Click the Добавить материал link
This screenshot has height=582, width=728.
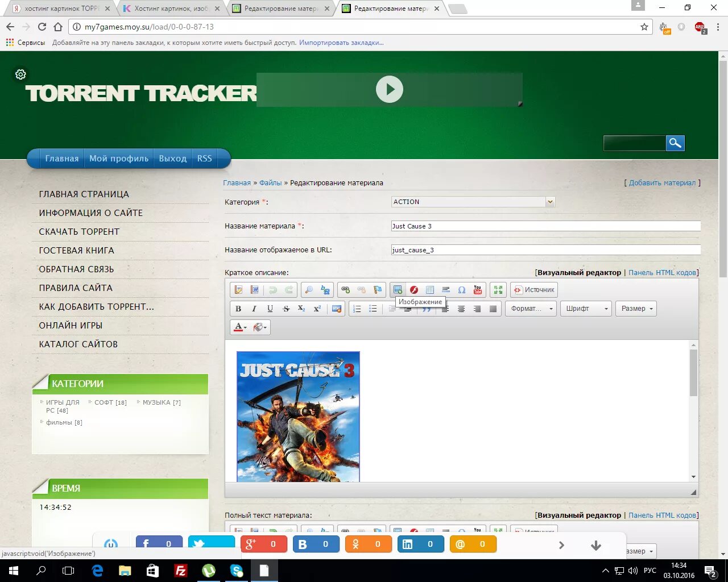[x=662, y=182]
